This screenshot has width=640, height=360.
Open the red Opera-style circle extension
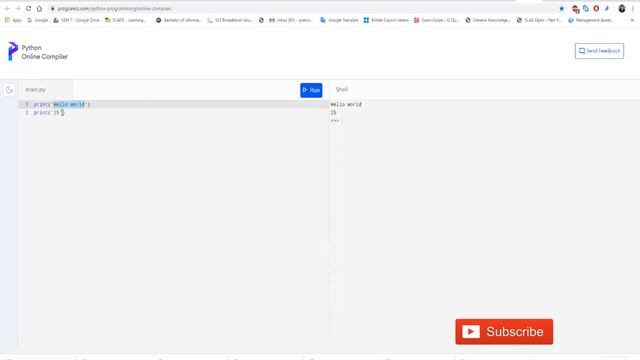(596, 9)
